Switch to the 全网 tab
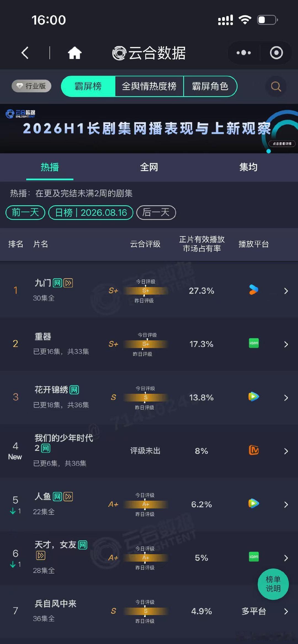 149,167
